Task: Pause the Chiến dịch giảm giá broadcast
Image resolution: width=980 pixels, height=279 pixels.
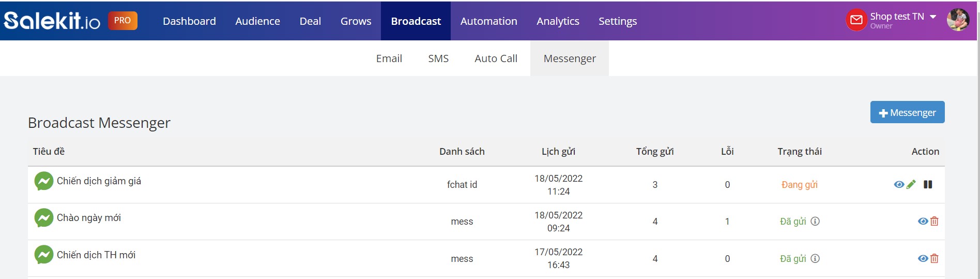Action: (928, 184)
